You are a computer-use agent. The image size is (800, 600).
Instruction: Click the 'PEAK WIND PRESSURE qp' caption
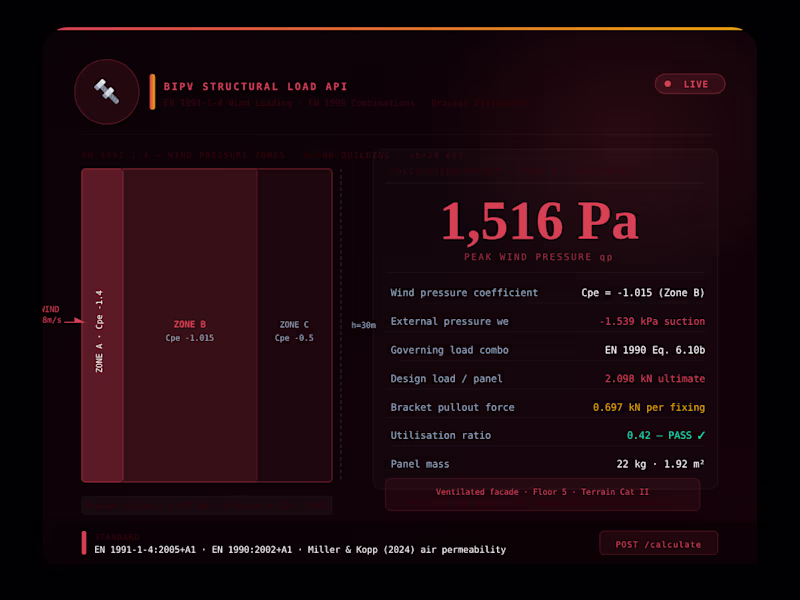coord(538,257)
